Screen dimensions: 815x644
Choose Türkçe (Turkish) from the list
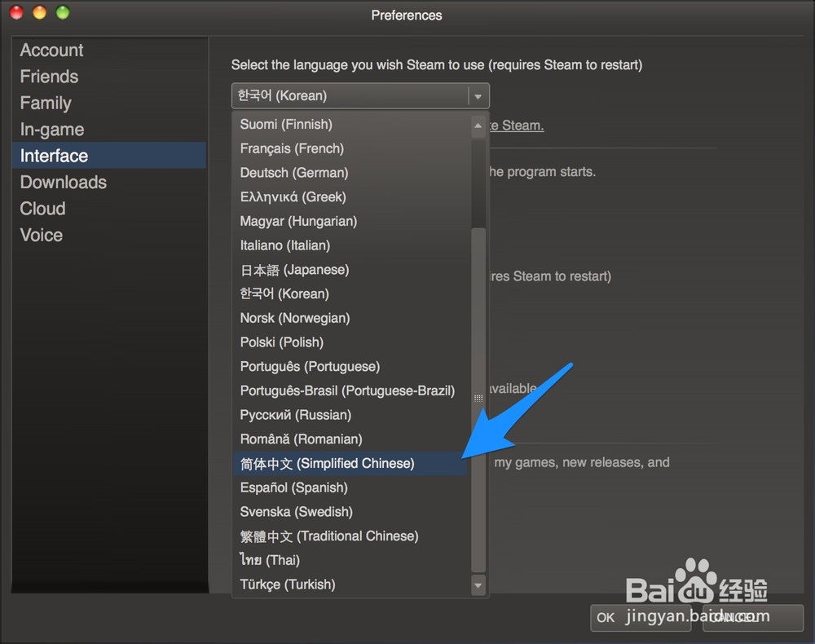tap(351, 584)
